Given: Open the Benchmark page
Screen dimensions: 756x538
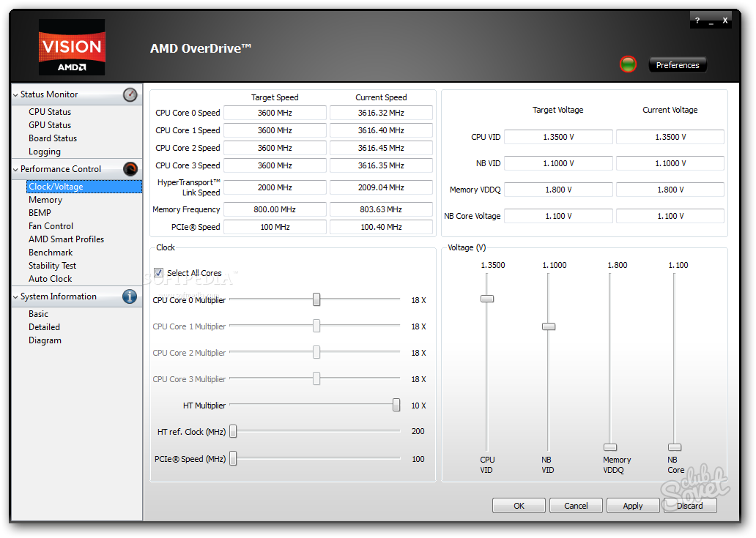Looking at the screenshot, I should [x=51, y=253].
